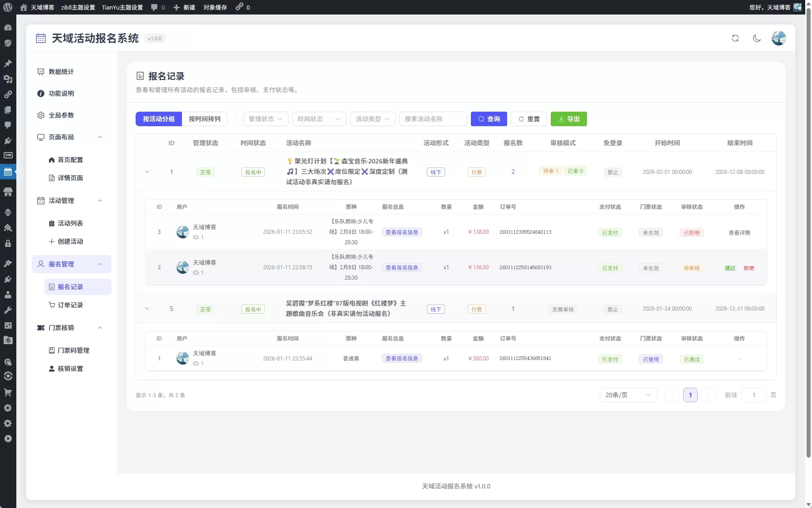The image size is (812, 508).
Task: Open the 20条/页 page size selector
Action: [x=628, y=395]
